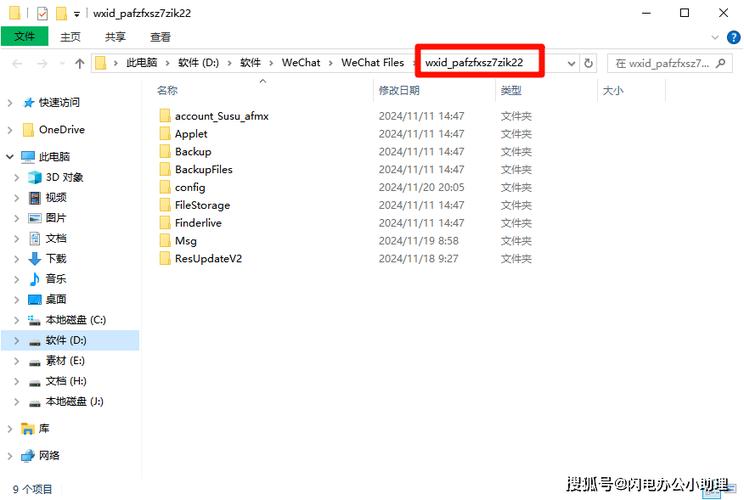Expand the 本地磁盘 (C:) tree node
This screenshot has height=500, width=744.
[17, 320]
